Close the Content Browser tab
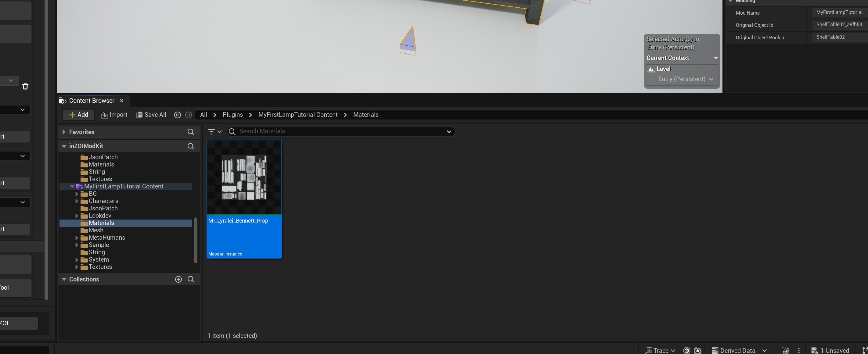The height and width of the screenshot is (354, 868). 122,101
